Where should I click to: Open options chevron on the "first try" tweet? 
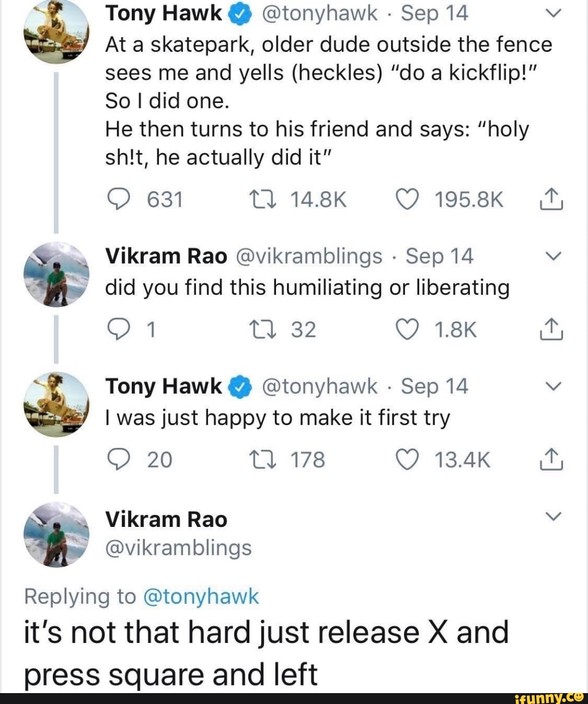(x=553, y=386)
